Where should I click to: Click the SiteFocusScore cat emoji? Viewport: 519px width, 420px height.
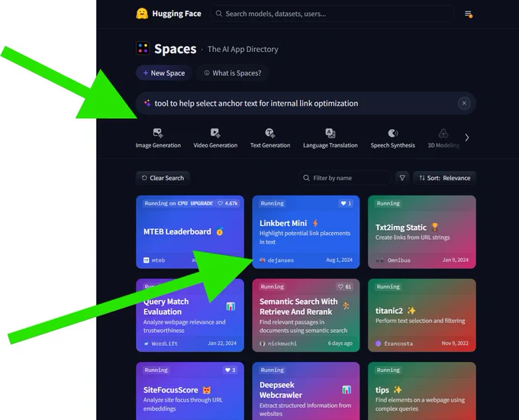(207, 390)
